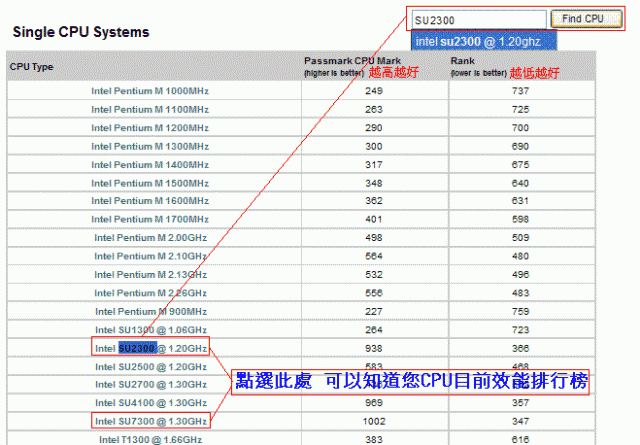Select CPU Mark value 290
The image size is (640, 445).
pos(374,128)
